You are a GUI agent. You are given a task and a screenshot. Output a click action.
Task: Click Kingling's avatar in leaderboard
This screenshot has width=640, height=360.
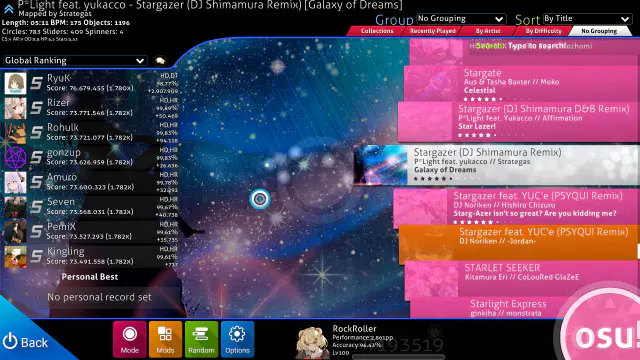[16, 257]
